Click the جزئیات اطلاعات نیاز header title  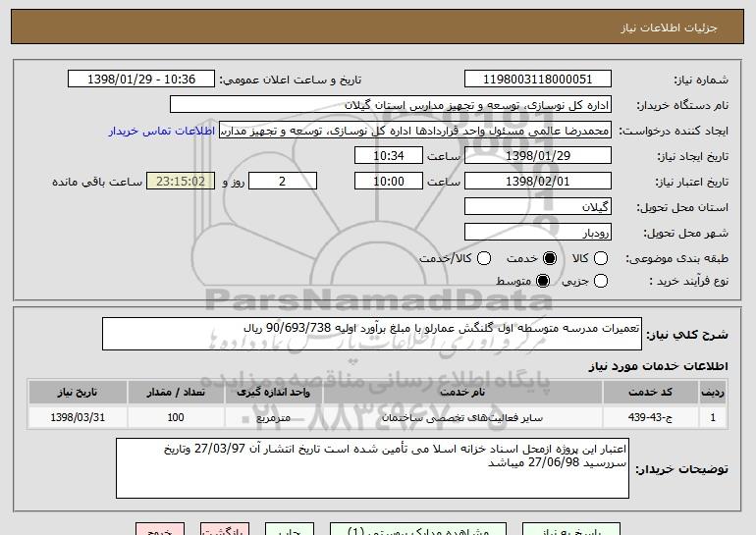pos(669,27)
